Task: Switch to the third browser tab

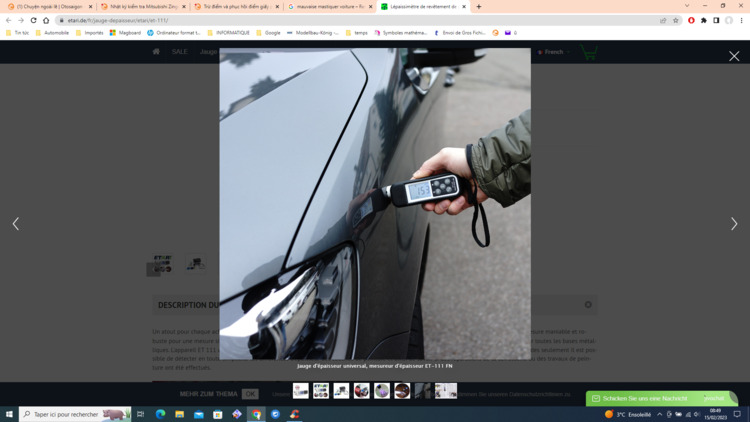Action: pyautogui.click(x=234, y=7)
